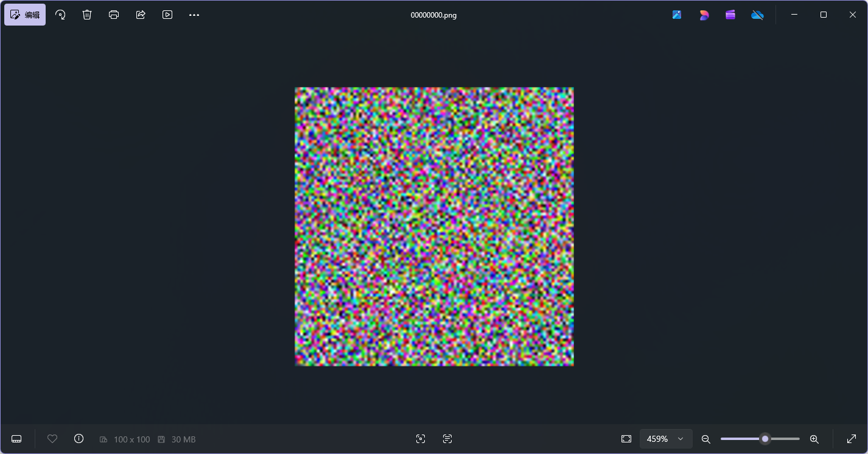Viewport: 868px width, 454px height.
Task: Enter full screen with the expand arrows
Action: (852, 439)
